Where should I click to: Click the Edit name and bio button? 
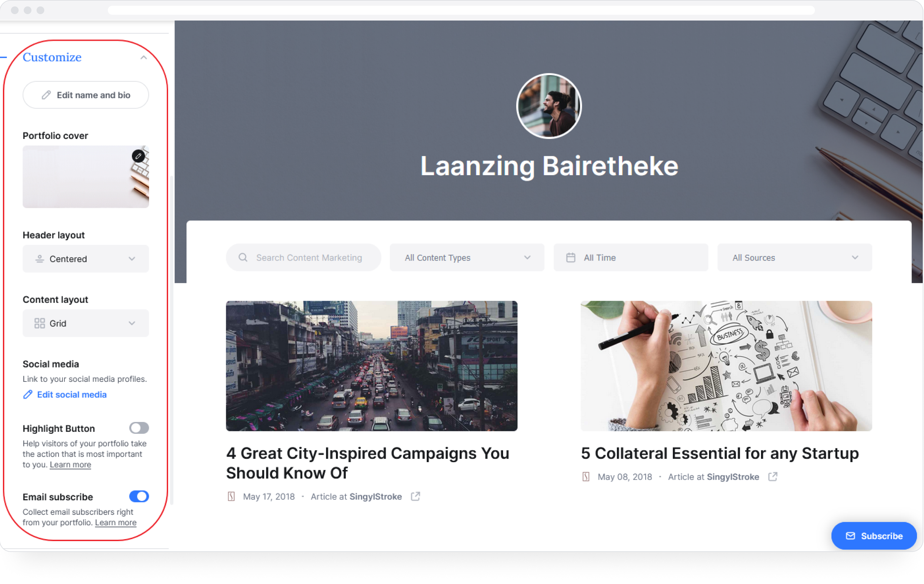[86, 95]
